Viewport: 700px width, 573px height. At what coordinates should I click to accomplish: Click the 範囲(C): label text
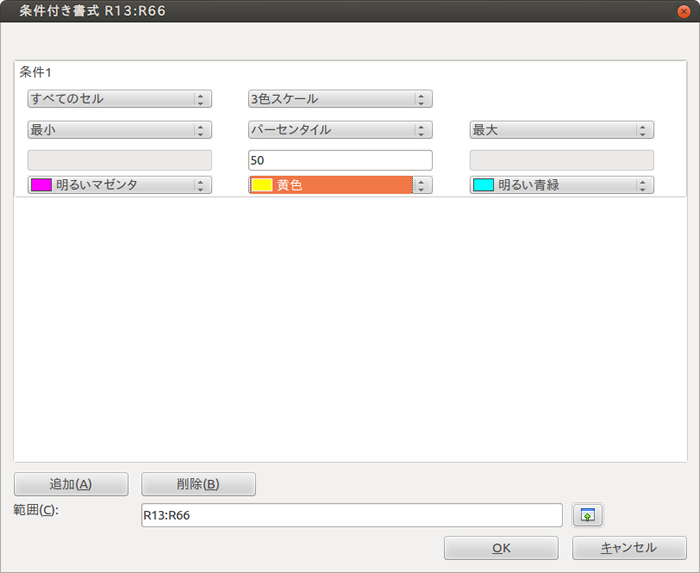pos(36,510)
